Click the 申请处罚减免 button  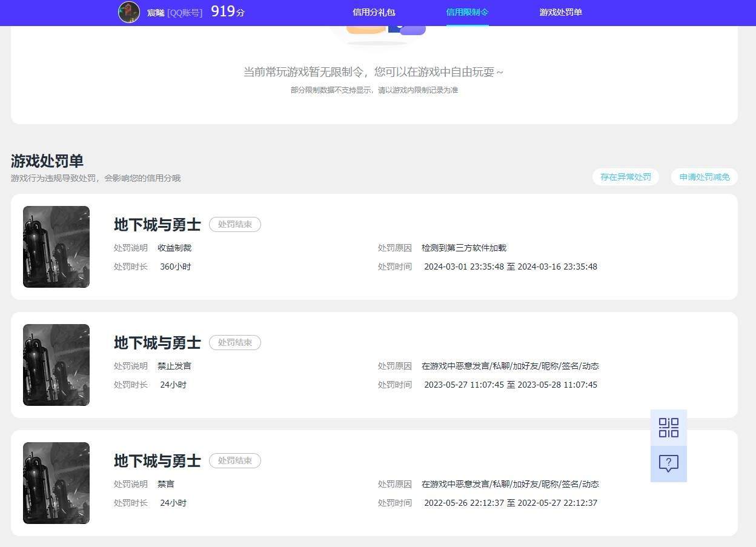(x=705, y=177)
